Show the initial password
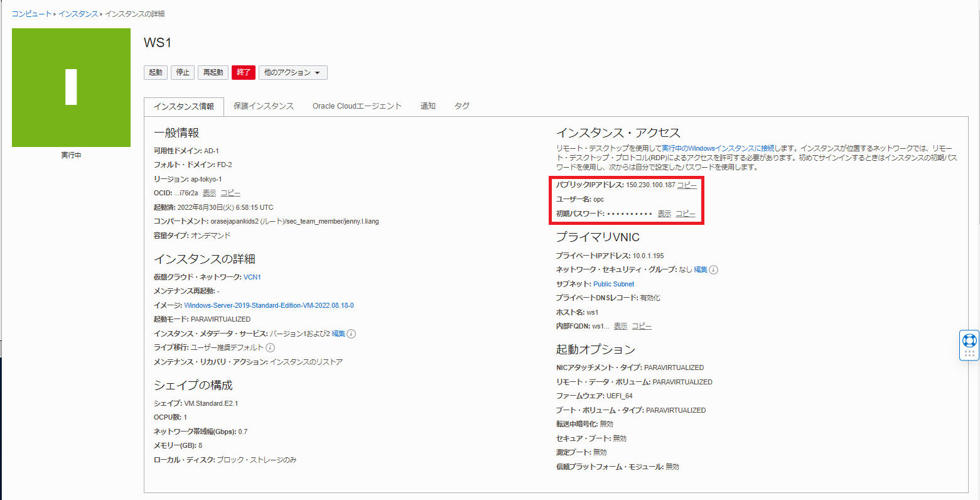The height and width of the screenshot is (500, 980). (664, 214)
